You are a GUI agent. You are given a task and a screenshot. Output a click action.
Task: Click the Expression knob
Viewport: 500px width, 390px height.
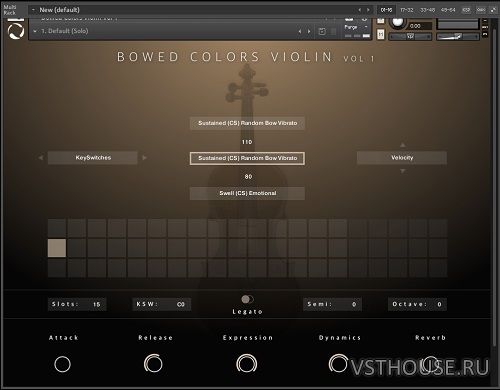point(247,363)
